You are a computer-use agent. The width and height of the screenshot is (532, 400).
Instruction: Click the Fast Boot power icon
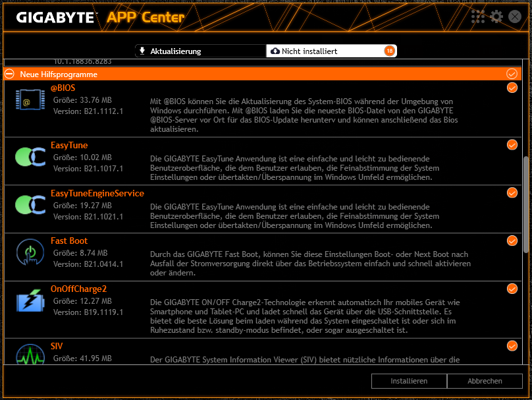point(30,252)
